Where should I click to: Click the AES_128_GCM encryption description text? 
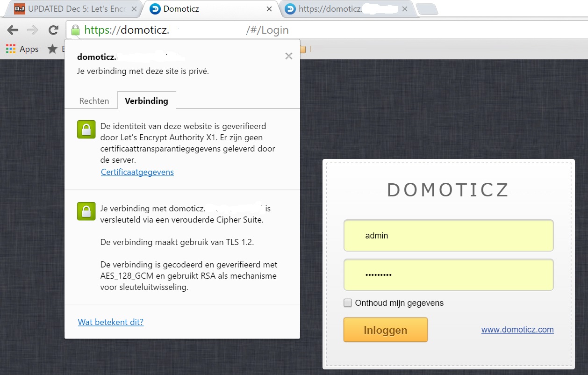pyautogui.click(x=188, y=276)
